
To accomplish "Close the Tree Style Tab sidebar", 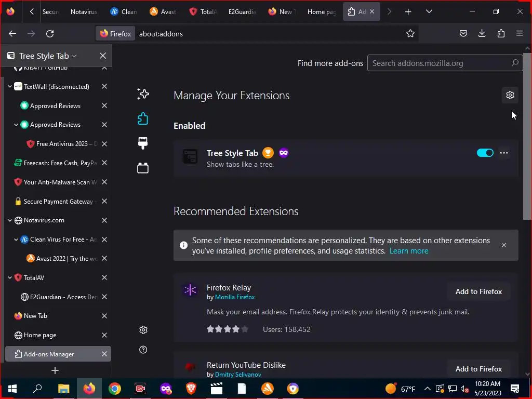I will tap(103, 56).
